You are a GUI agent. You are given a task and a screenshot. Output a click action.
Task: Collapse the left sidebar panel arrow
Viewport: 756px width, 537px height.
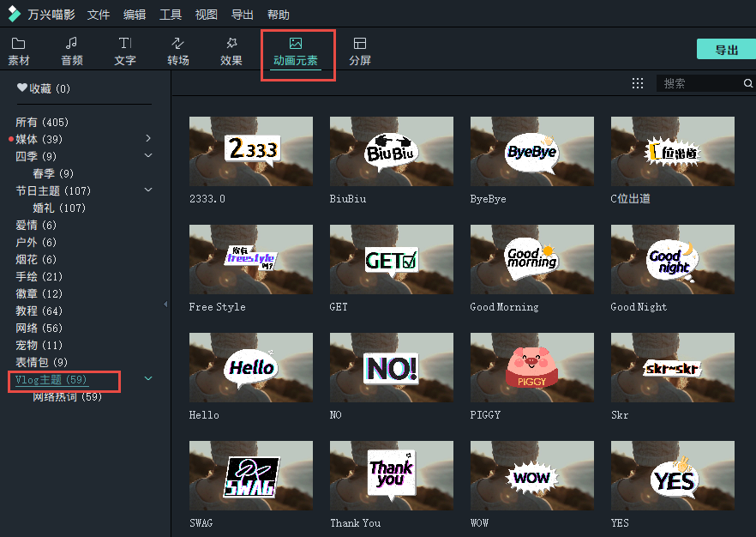click(x=165, y=305)
